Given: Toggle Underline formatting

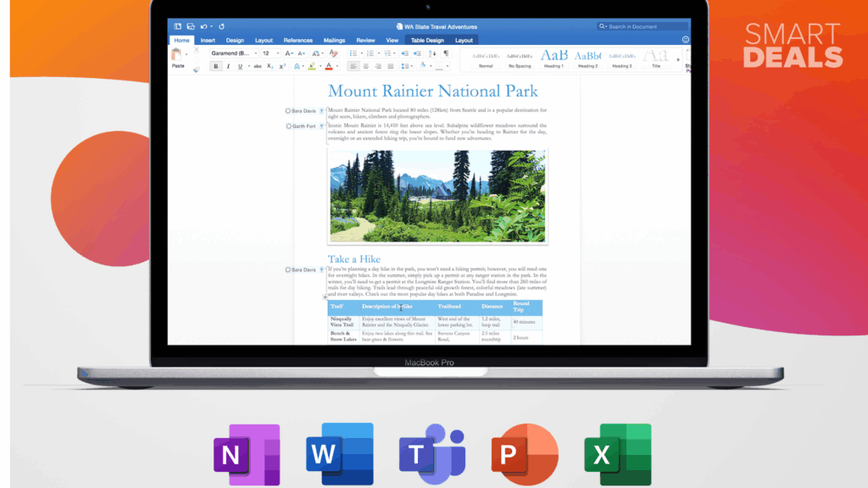Looking at the screenshot, I should point(240,66).
